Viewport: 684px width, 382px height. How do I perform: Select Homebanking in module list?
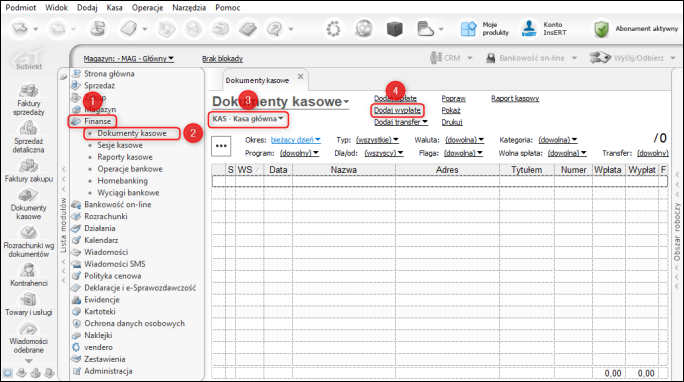pos(122,181)
